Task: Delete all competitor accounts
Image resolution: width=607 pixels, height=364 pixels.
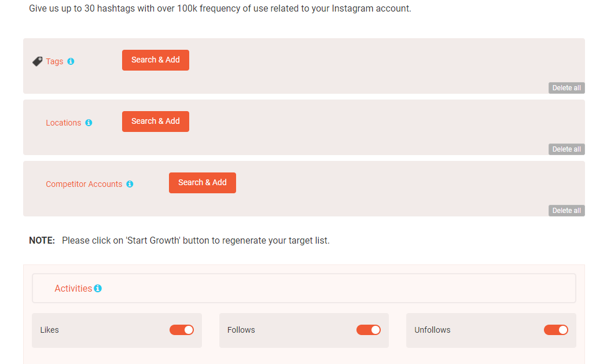Action: [x=566, y=211]
